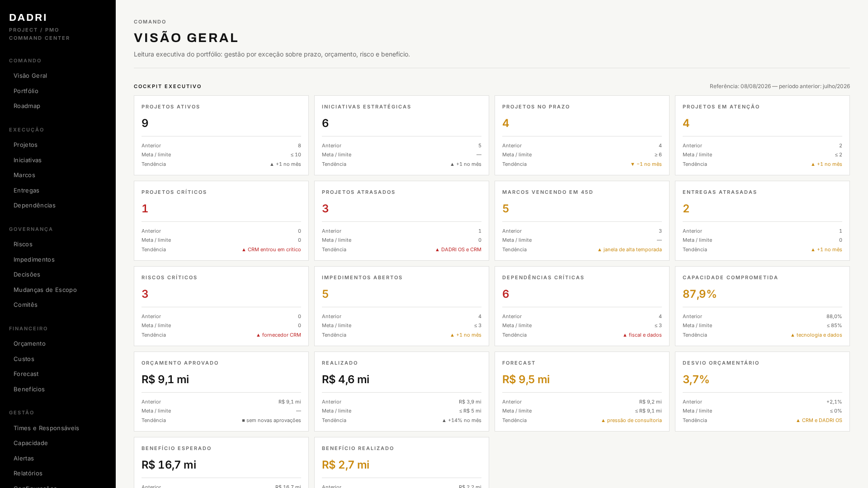Click the DADRI logo title
Viewport: 868px width, 488px height.
tap(28, 17)
